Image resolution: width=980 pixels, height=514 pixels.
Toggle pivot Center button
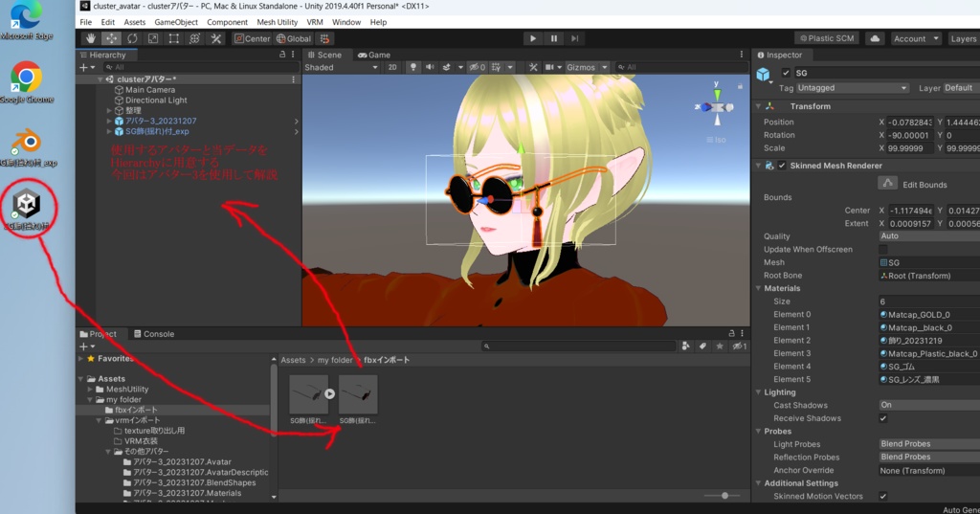pos(253,39)
